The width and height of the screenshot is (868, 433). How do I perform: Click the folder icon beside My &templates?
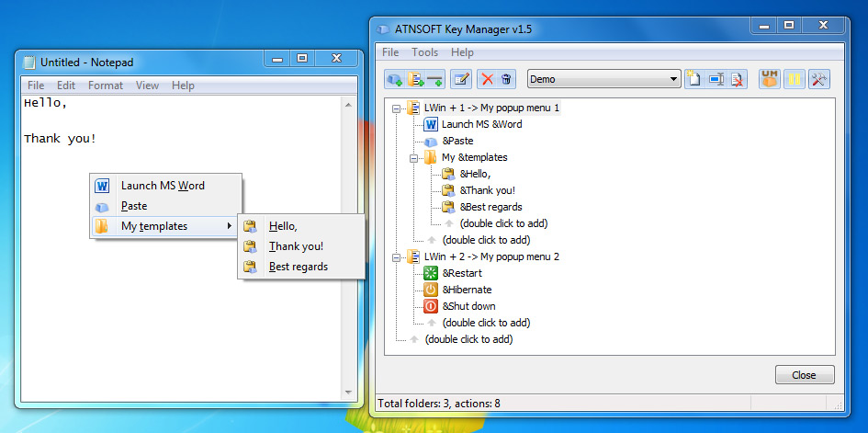click(x=430, y=157)
